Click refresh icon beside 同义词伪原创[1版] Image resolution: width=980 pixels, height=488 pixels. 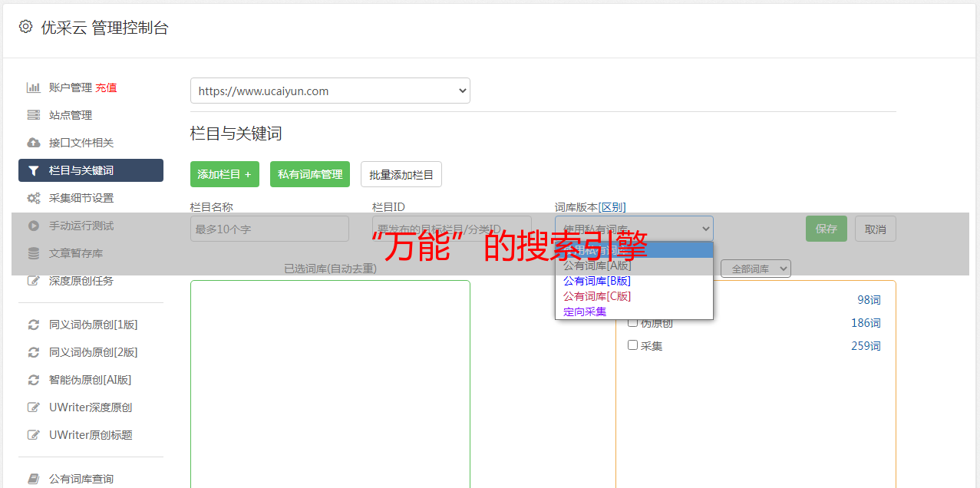coord(34,325)
